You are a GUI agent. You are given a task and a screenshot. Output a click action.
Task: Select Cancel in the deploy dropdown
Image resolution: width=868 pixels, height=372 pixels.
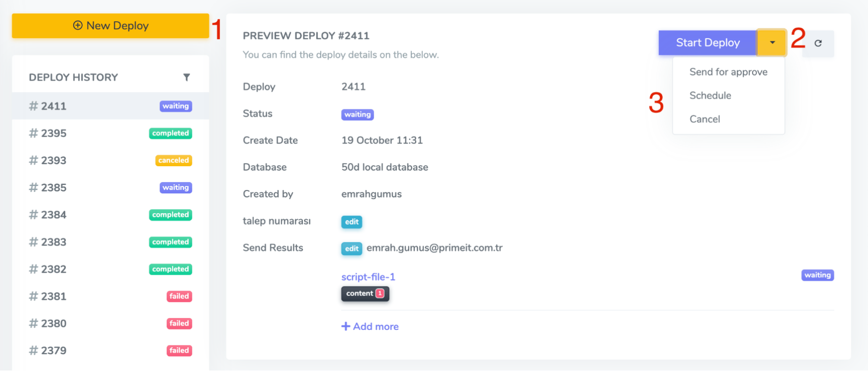[705, 119]
